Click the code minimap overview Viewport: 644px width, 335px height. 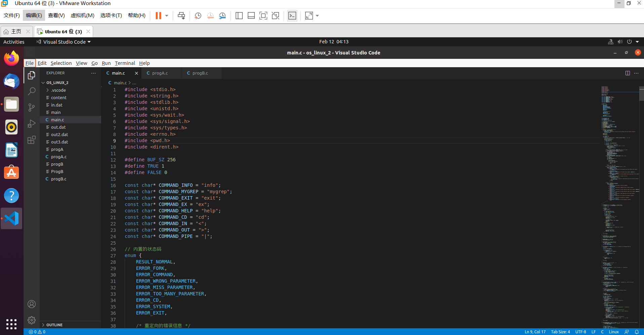(619, 207)
